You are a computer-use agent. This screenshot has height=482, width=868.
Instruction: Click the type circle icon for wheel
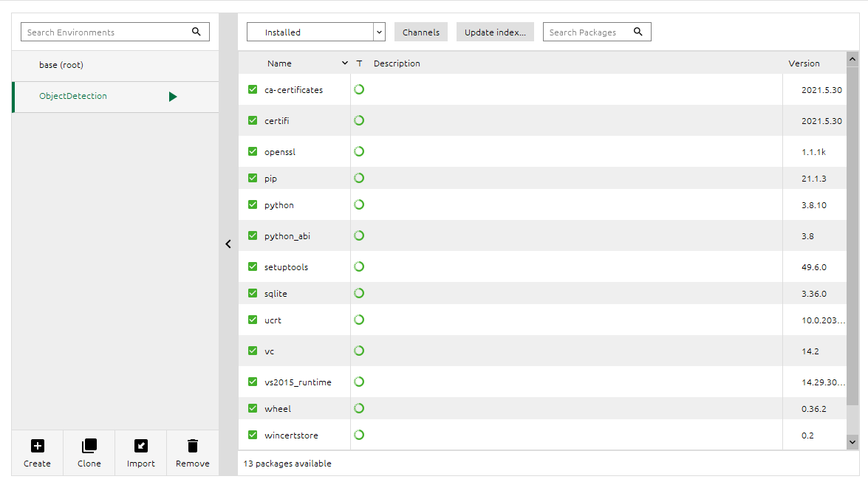click(x=359, y=408)
